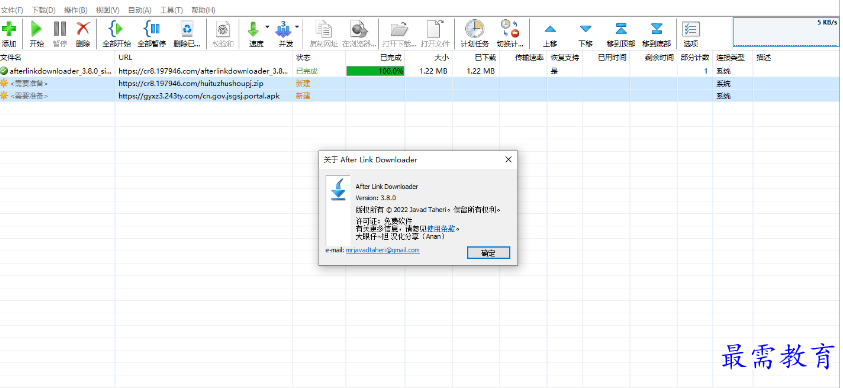Click Move to Top (移到顶部) icon

621,29
